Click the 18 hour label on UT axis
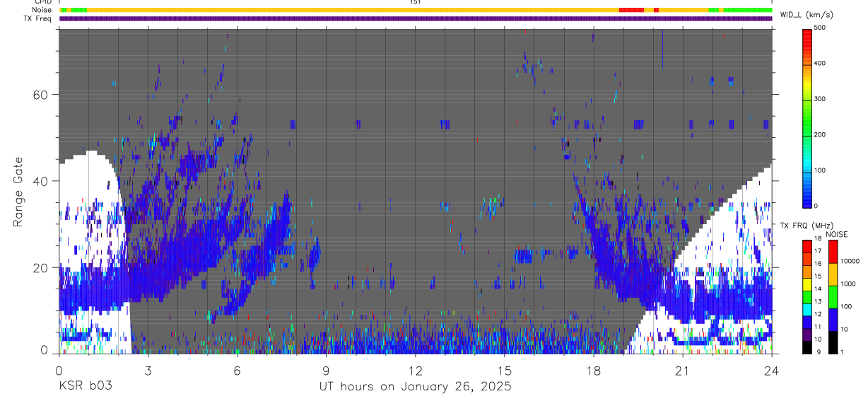This screenshot has height=401, width=868. click(594, 370)
